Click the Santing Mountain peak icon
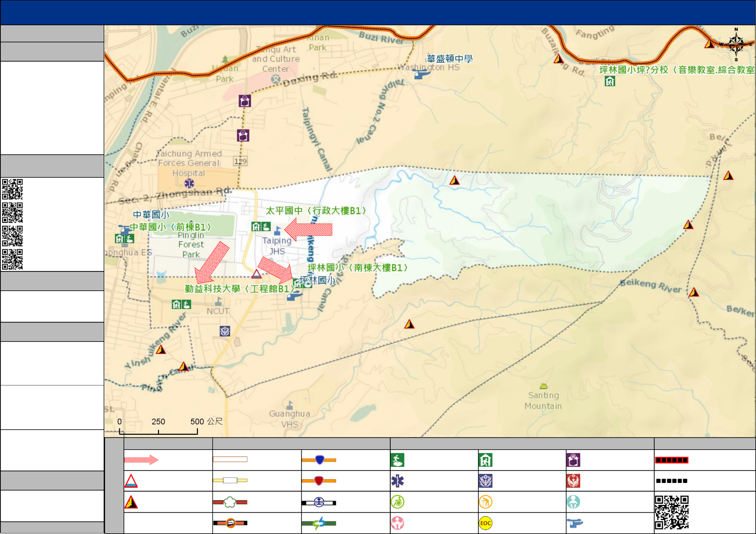Screen dimensions: 756x534 coord(543,386)
